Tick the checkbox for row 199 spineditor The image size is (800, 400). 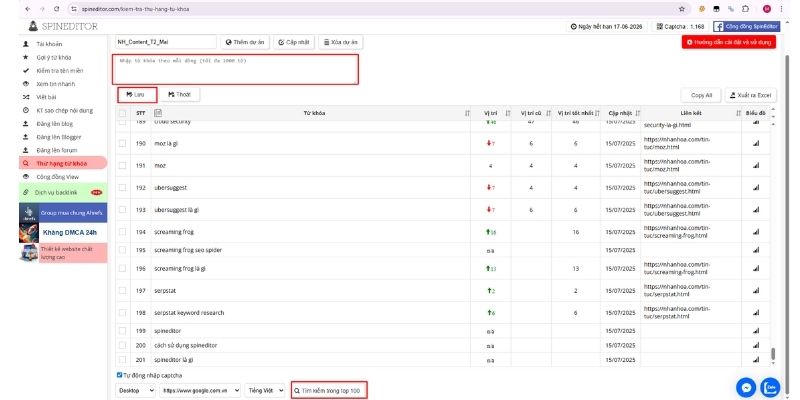[x=122, y=331]
